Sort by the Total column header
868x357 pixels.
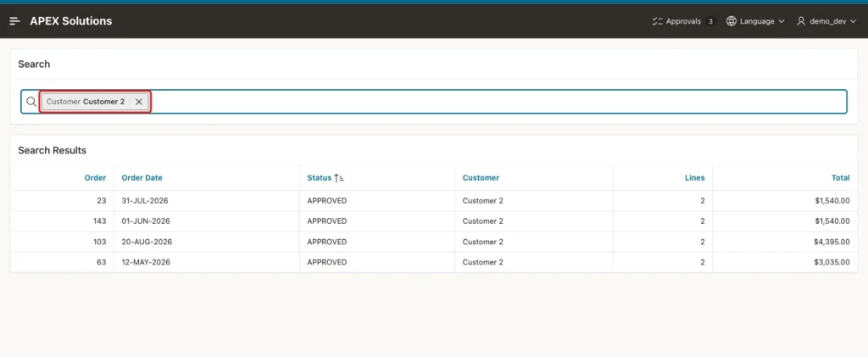click(840, 178)
